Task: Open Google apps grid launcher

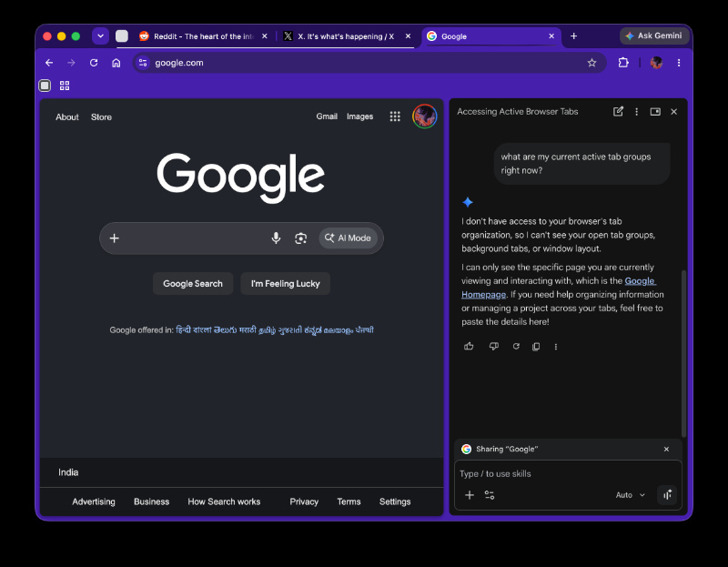Action: 395,116
